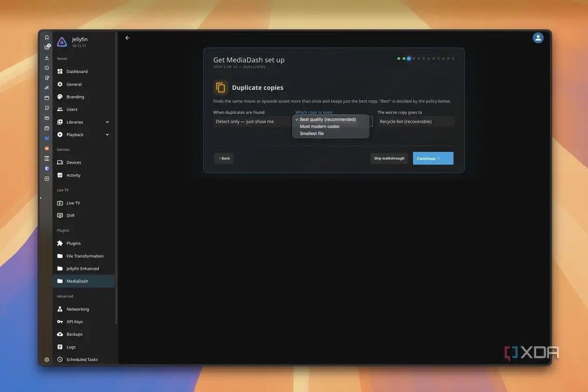Open the window/tabs panel icon in sidebar
Image resolution: width=588 pixels, height=392 pixels.
pos(47,98)
